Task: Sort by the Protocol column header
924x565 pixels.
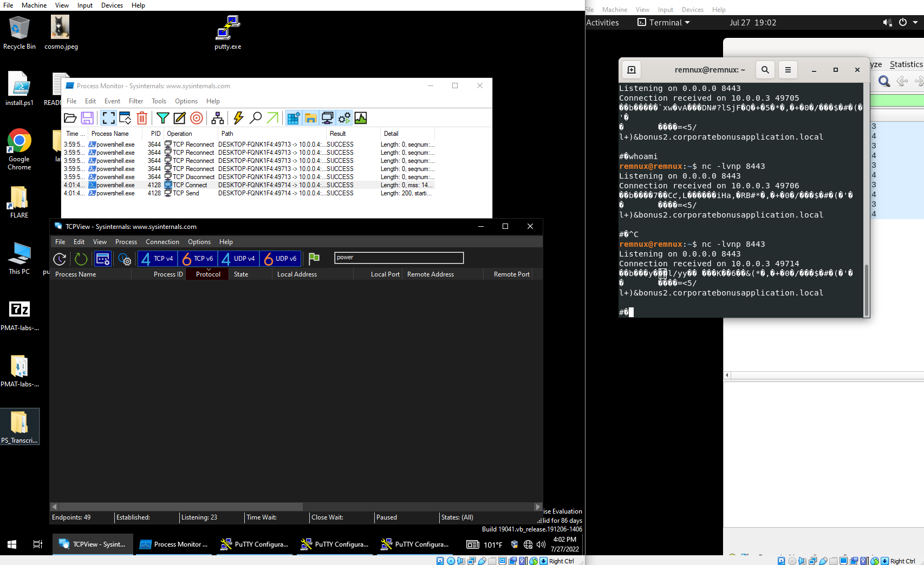Action: point(207,274)
